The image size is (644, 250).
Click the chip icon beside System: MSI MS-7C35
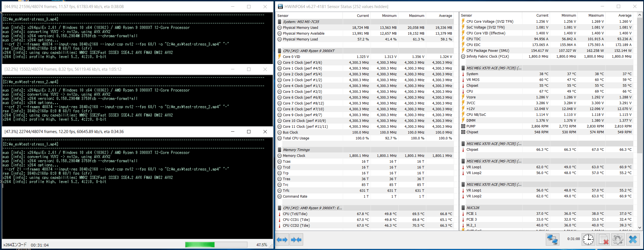(x=280, y=22)
